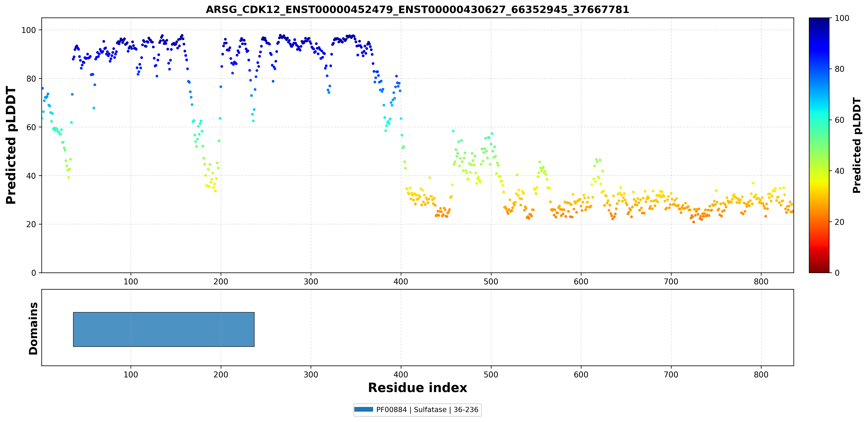Click the vertical Predicted pLDDT axis label on left
Image resolution: width=868 pixels, height=422 pixels.
tap(11, 145)
